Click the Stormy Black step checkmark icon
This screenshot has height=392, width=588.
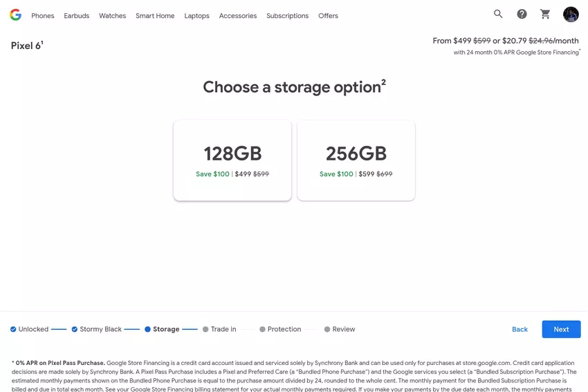(75, 329)
